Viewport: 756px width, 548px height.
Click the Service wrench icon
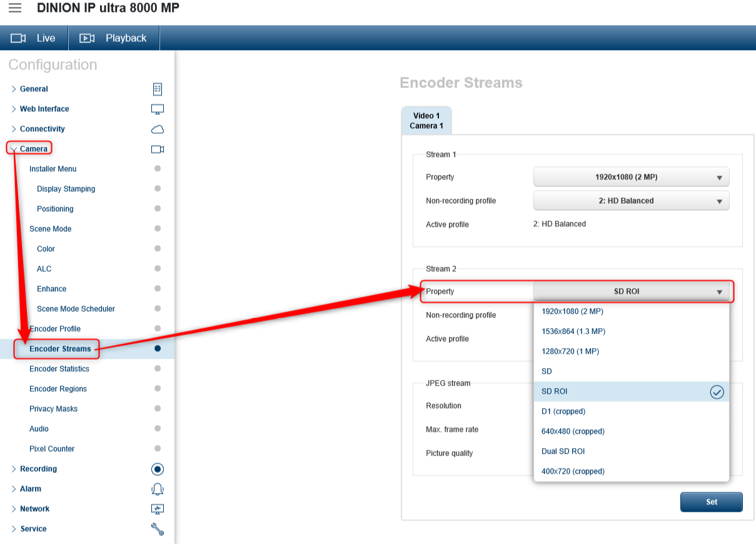tap(158, 529)
